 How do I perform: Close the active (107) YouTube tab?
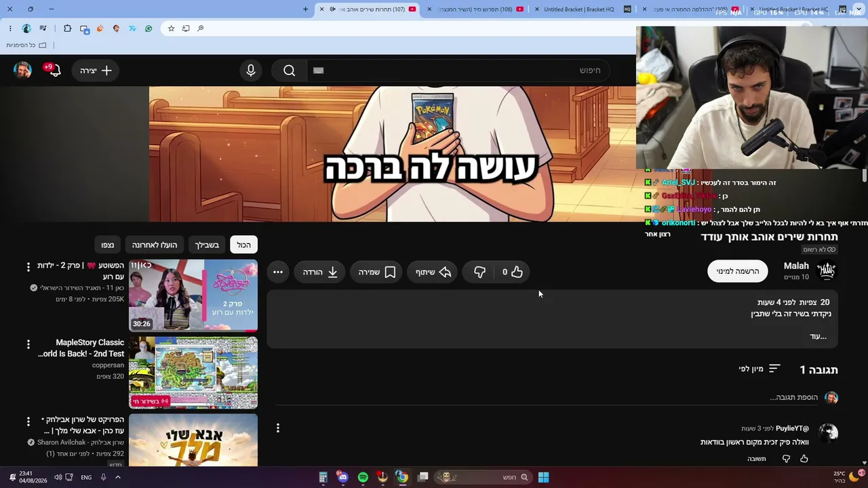[321, 9]
